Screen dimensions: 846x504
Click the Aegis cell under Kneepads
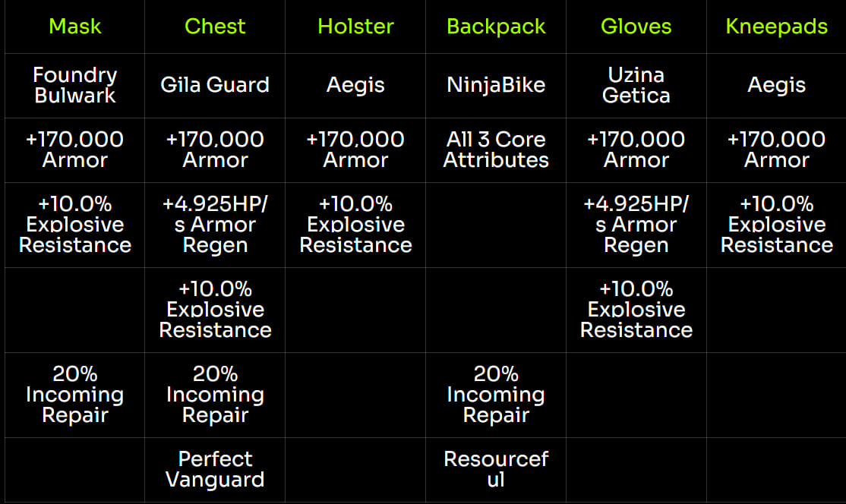tap(776, 84)
